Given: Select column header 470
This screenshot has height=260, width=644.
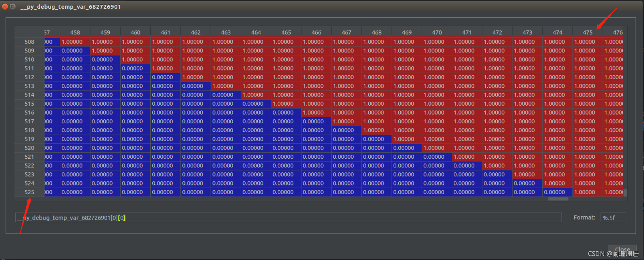Looking at the screenshot, I should tap(437, 32).
